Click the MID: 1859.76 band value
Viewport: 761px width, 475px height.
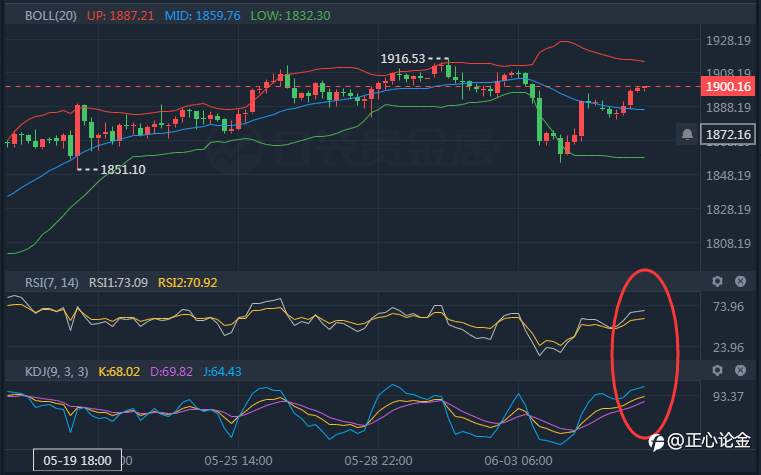[202, 16]
